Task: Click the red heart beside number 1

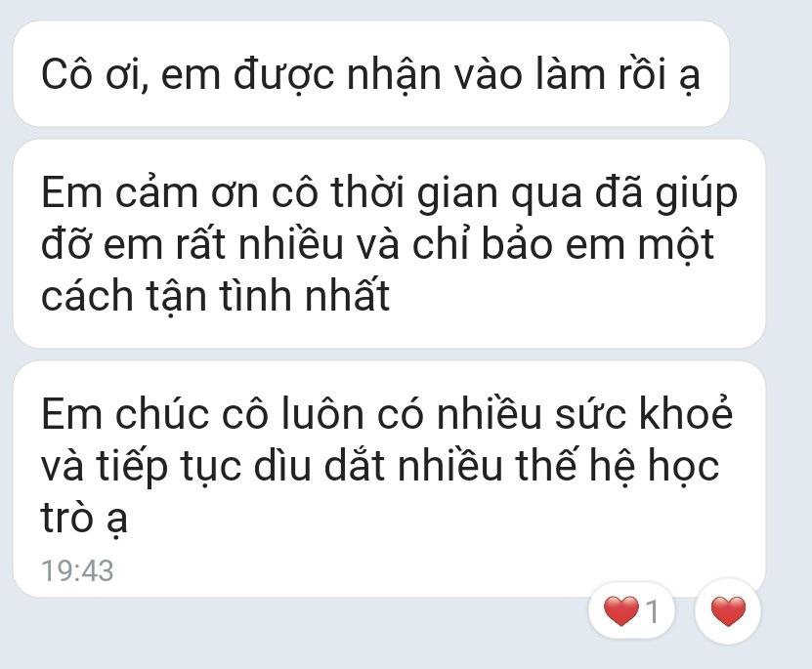Action: [x=620, y=611]
